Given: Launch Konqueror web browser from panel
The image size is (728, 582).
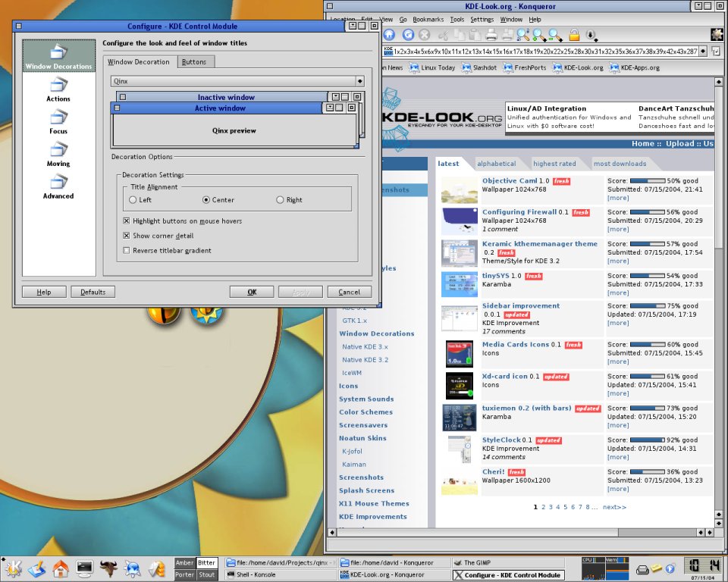Looking at the screenshot, I should (x=133, y=568).
